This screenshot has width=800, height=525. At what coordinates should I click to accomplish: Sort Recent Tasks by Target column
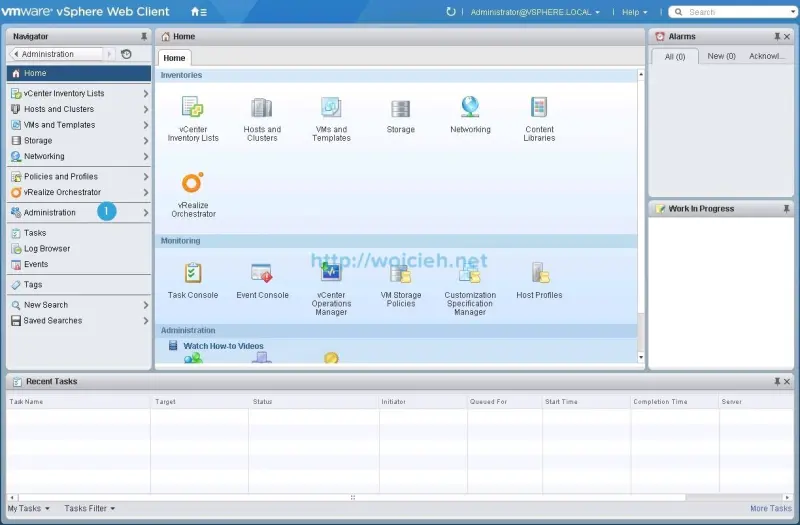pyautogui.click(x=199, y=402)
